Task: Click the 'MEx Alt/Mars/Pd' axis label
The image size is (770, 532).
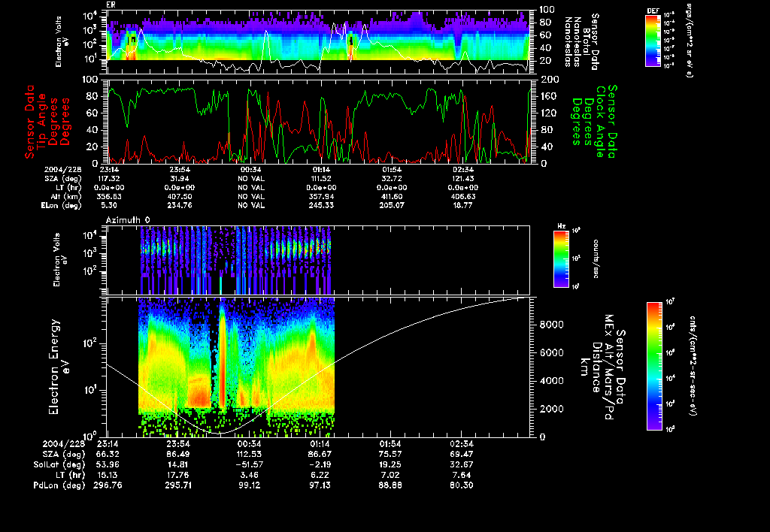Action: click(x=609, y=367)
